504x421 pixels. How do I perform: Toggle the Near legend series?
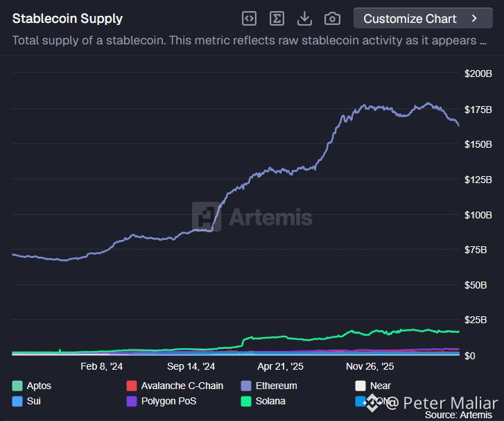coord(373,386)
